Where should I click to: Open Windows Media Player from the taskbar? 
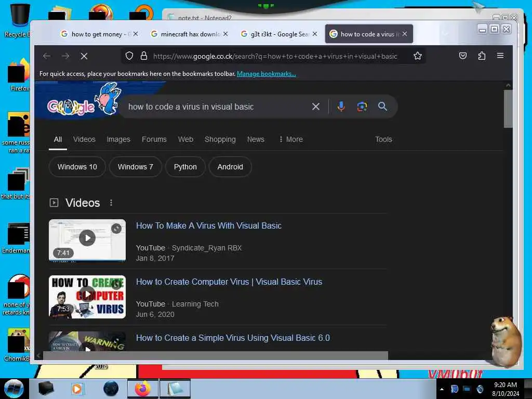(x=77, y=389)
